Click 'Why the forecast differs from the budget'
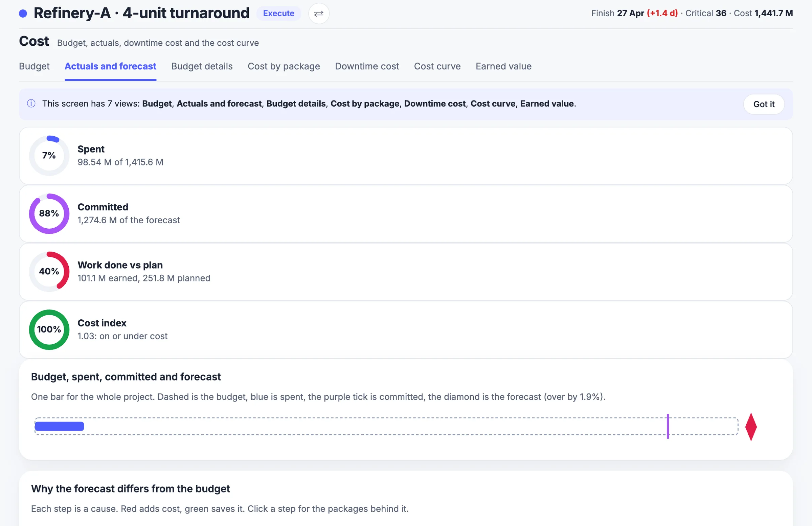The height and width of the screenshot is (526, 812). click(x=130, y=489)
